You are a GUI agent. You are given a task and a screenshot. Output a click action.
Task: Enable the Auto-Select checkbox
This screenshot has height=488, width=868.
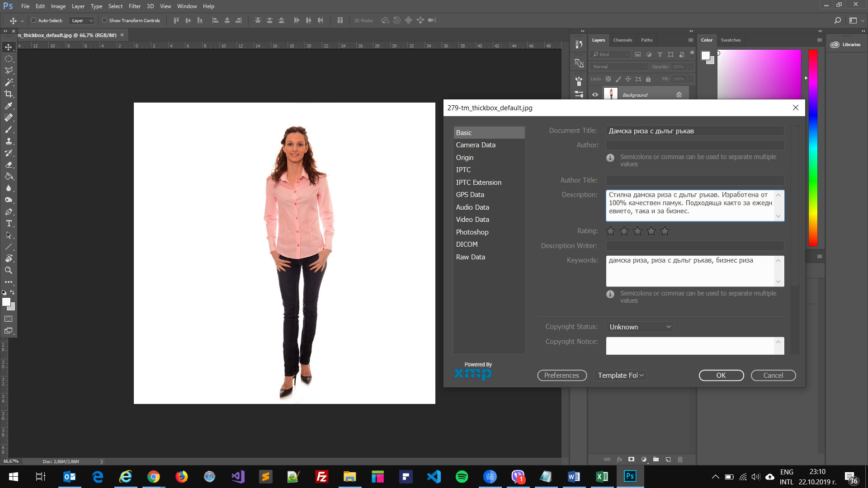point(33,20)
